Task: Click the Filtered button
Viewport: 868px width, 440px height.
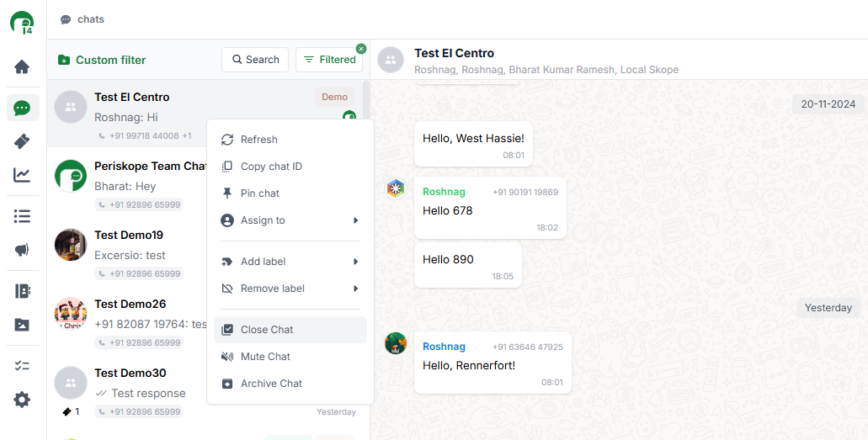Action: click(329, 60)
